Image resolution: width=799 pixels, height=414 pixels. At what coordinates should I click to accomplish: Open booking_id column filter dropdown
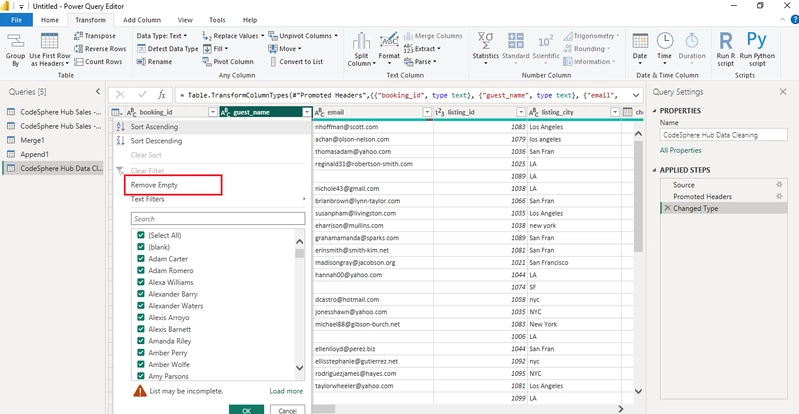(x=212, y=112)
